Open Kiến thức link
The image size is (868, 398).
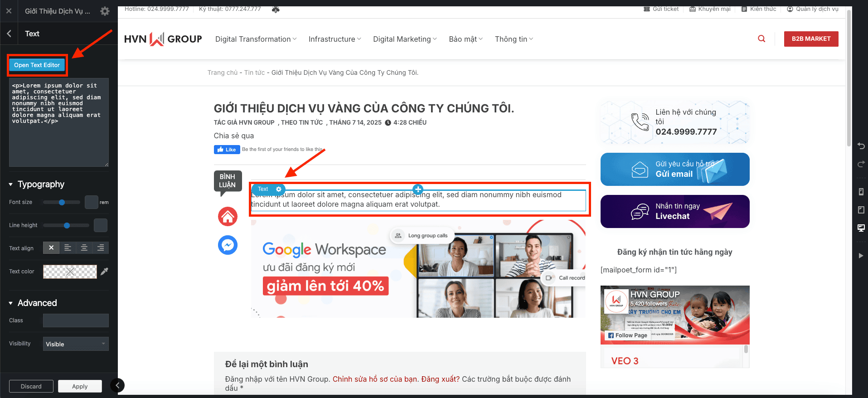coord(759,9)
